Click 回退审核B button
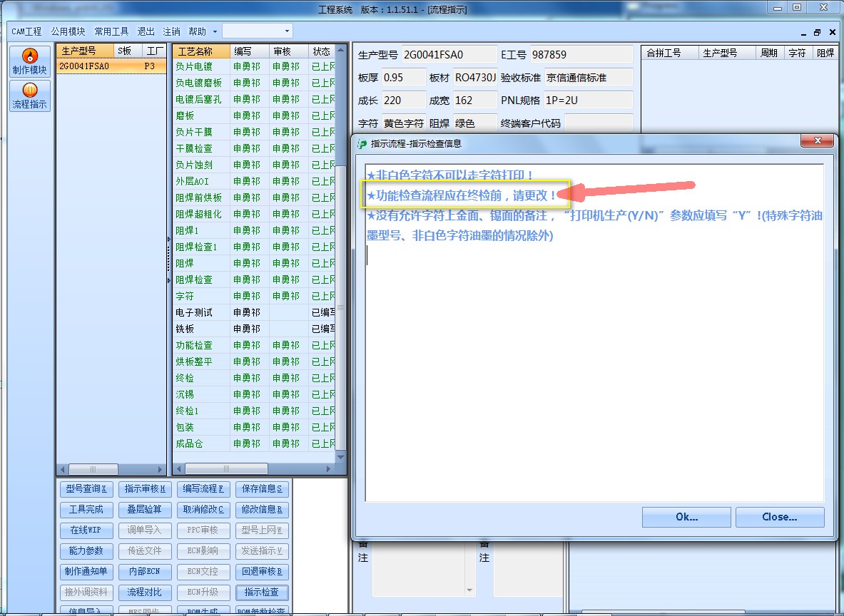This screenshot has height=616, width=844. [x=262, y=571]
